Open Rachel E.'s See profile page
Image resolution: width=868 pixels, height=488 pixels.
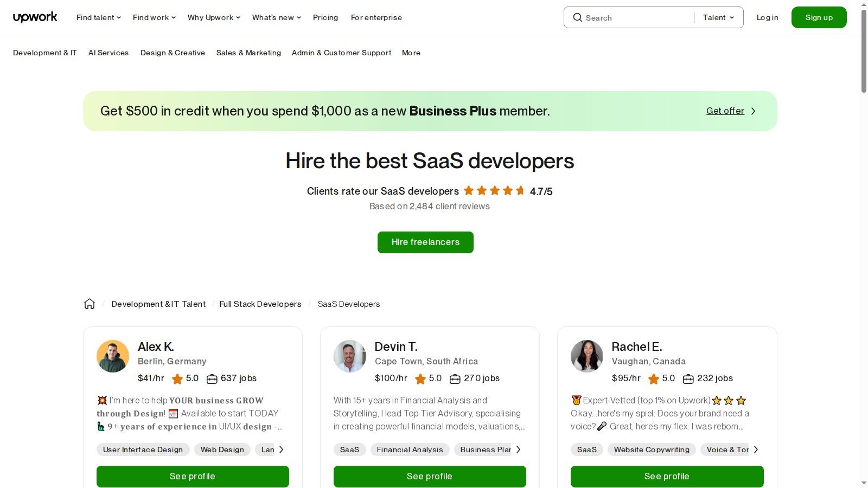667,476
